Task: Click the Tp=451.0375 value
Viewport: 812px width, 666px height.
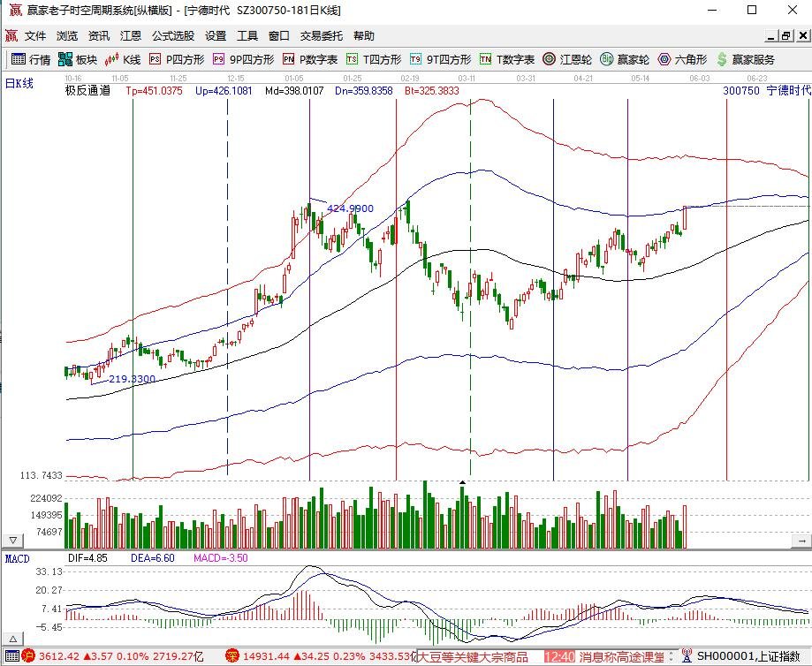Action: [x=155, y=91]
